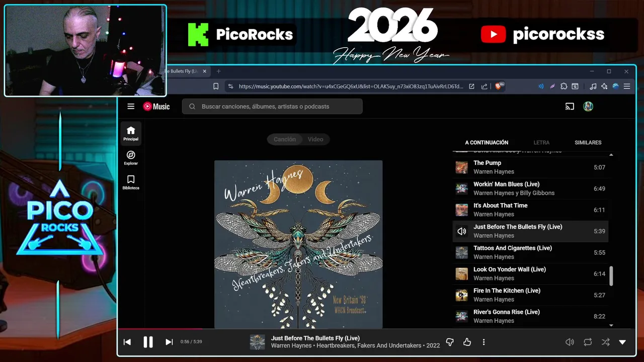644x362 pixels.
Task: Open Brave Shields lion icon
Action: (500, 86)
